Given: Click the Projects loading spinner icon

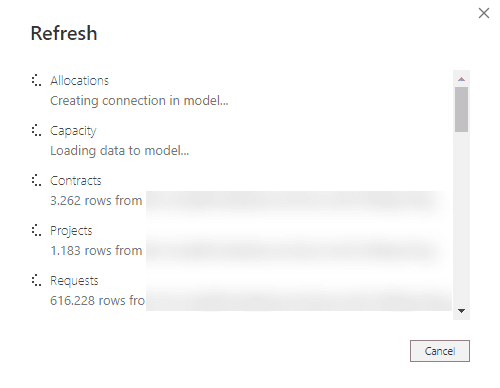Looking at the screenshot, I should 36,230.
